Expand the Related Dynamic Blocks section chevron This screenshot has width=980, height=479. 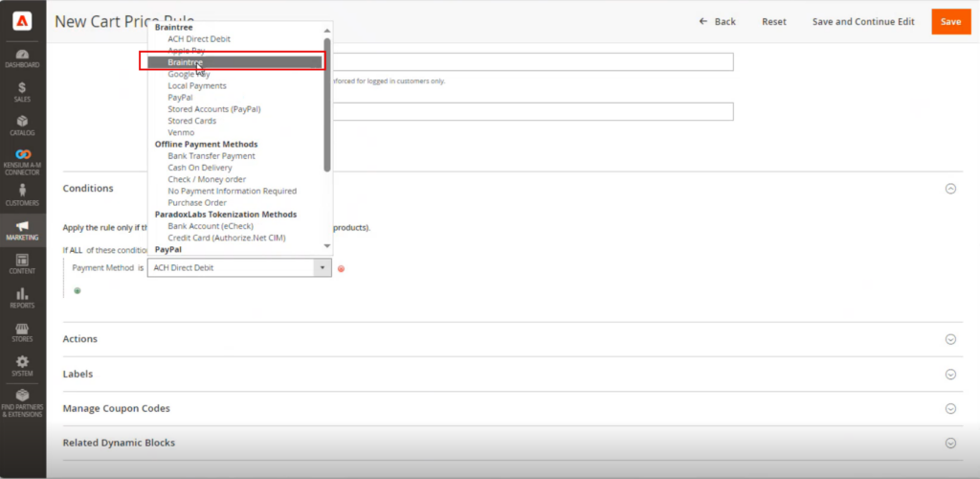(x=950, y=443)
